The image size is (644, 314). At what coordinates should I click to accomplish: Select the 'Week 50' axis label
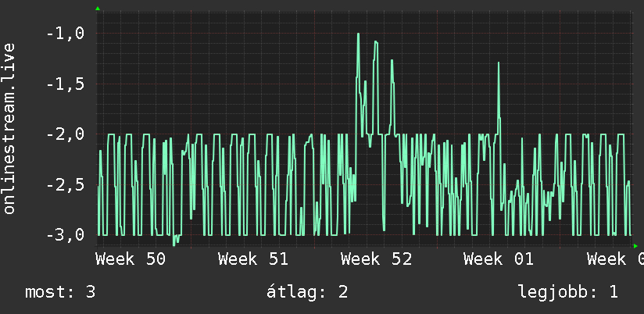tap(131, 259)
